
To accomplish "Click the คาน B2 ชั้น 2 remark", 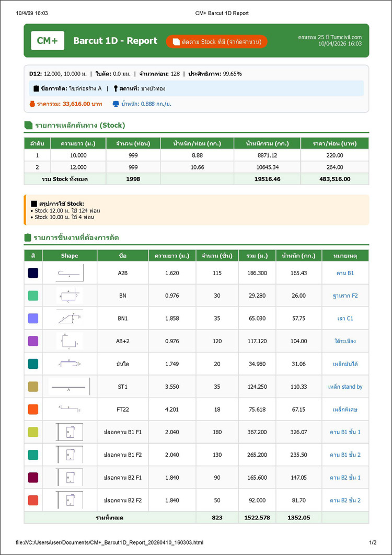I will [345, 500].
